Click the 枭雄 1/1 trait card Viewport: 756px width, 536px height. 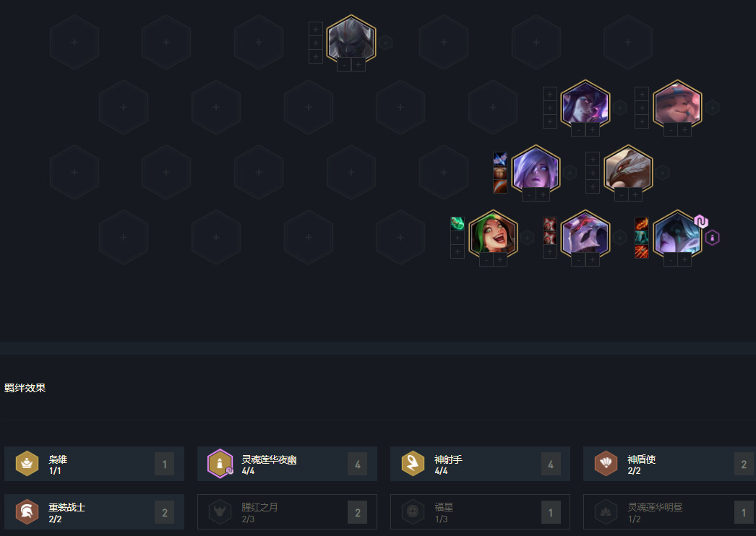point(94,464)
